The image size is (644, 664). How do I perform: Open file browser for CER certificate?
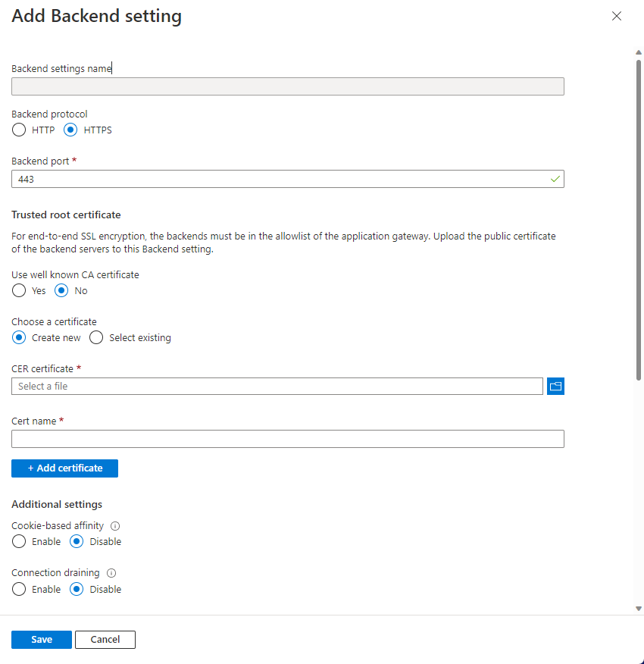(555, 387)
